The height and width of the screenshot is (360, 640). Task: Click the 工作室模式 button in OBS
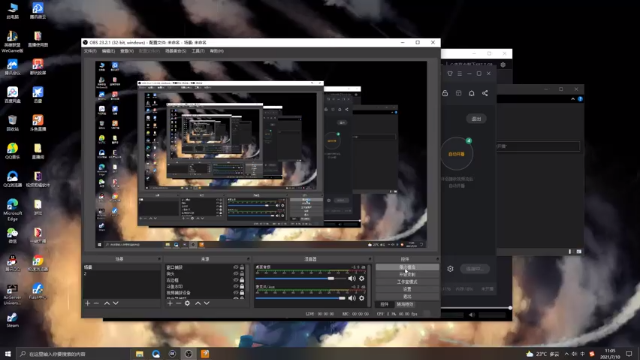tap(407, 282)
